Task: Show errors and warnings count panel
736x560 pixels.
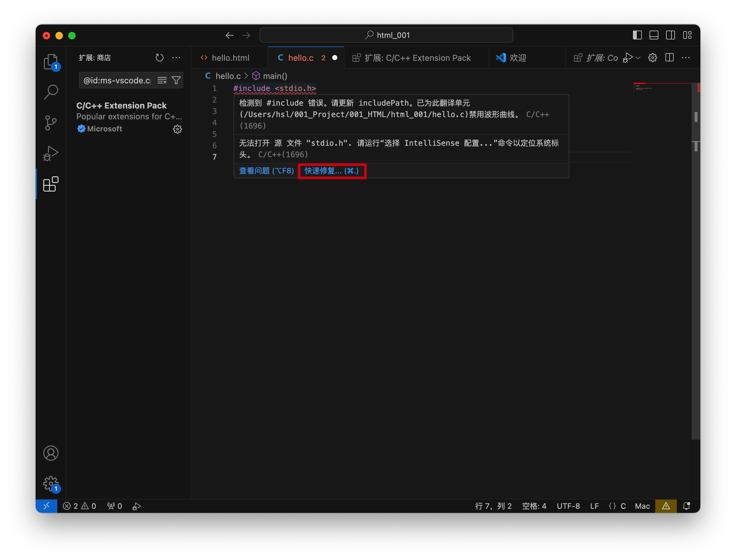Action: point(79,506)
